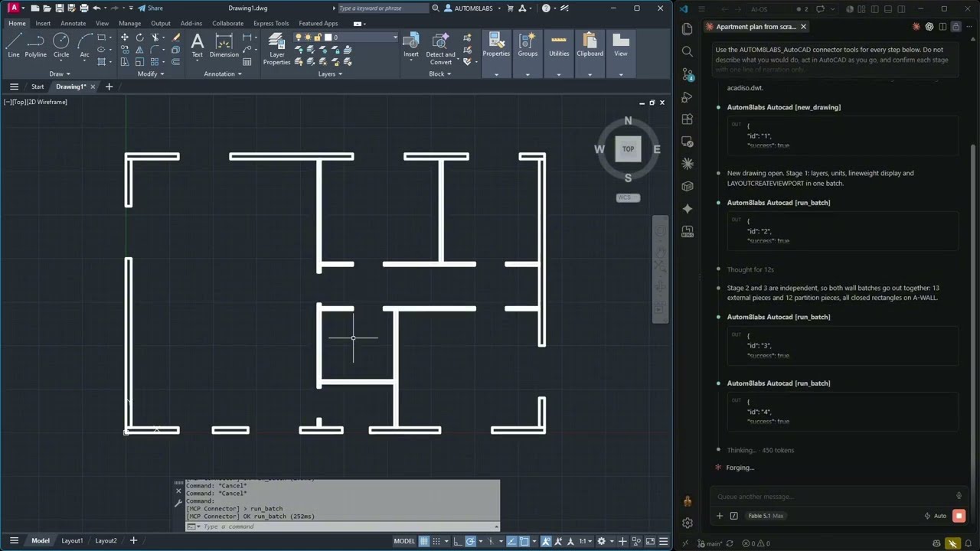Open VS Code Search sidebar icon

[x=687, y=51]
